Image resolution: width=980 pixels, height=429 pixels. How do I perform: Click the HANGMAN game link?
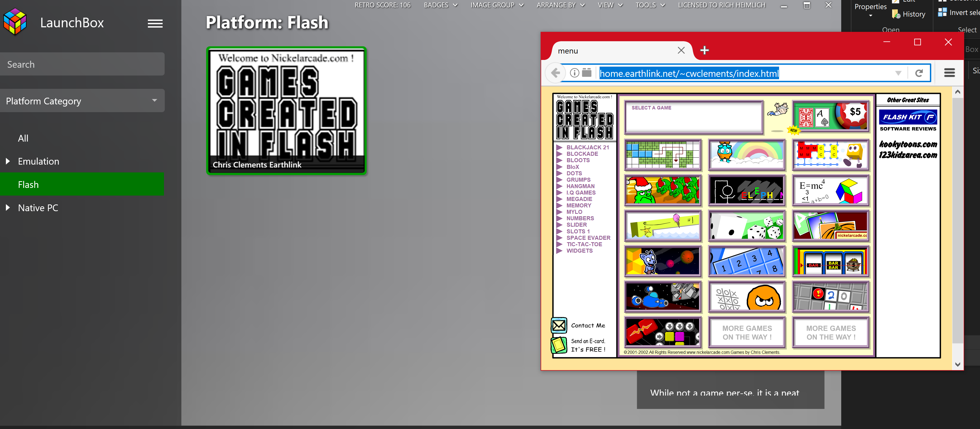pyautogui.click(x=580, y=186)
